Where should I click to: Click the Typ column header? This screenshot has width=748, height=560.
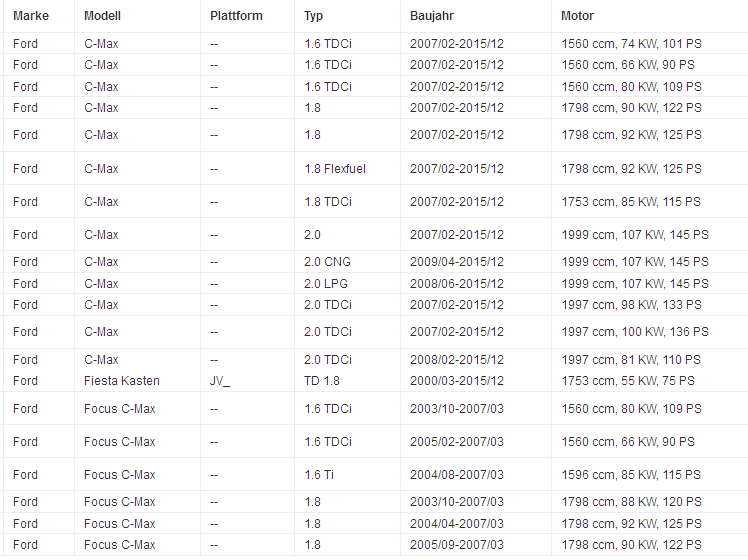pyautogui.click(x=313, y=16)
